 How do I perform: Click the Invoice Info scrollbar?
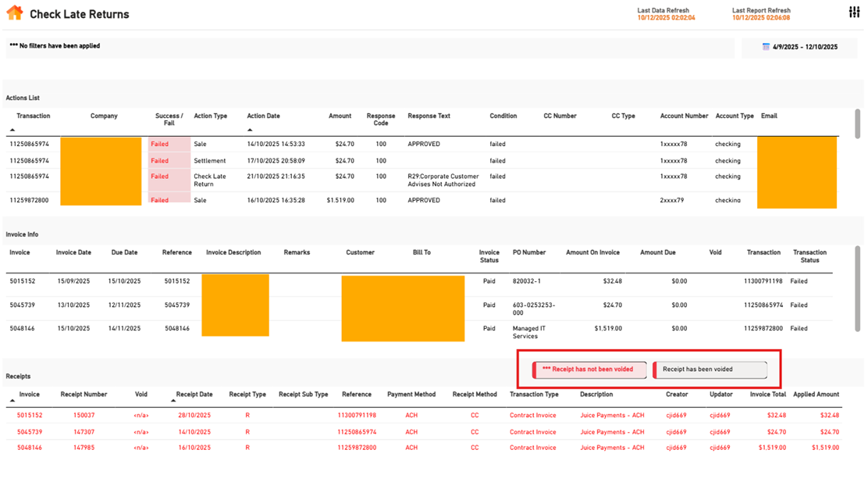tap(858, 288)
